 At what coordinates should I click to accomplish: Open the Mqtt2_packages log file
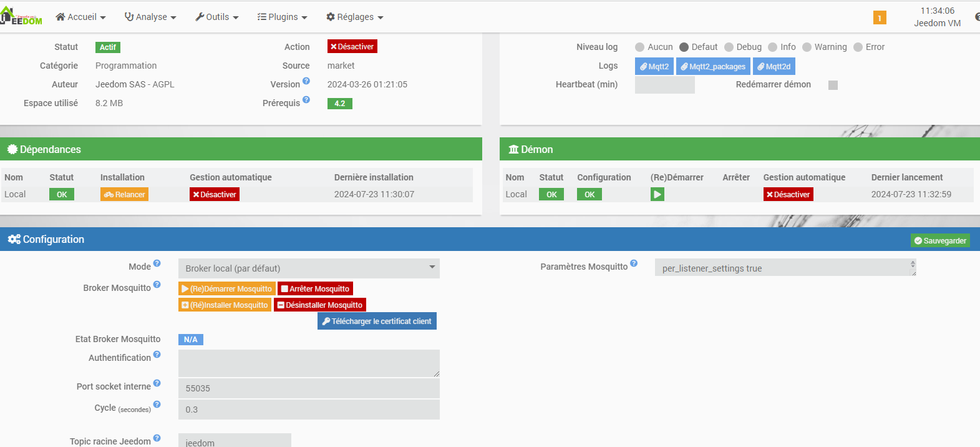tap(713, 66)
